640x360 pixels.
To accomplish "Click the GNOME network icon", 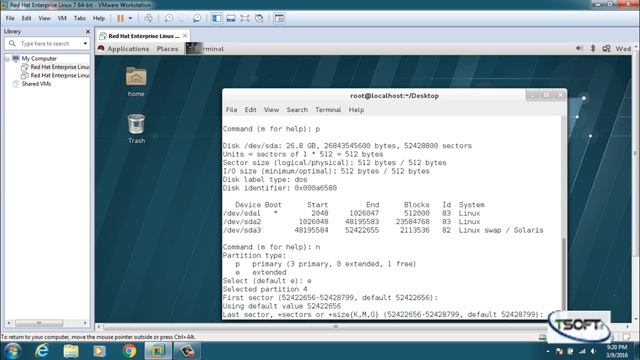I will coord(606,48).
